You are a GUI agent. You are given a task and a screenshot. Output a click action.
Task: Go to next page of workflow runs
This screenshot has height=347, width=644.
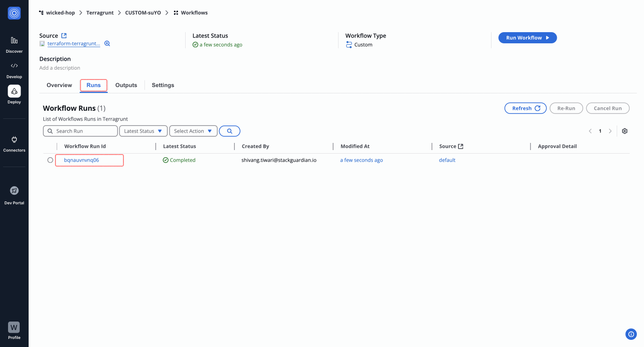[x=610, y=131]
